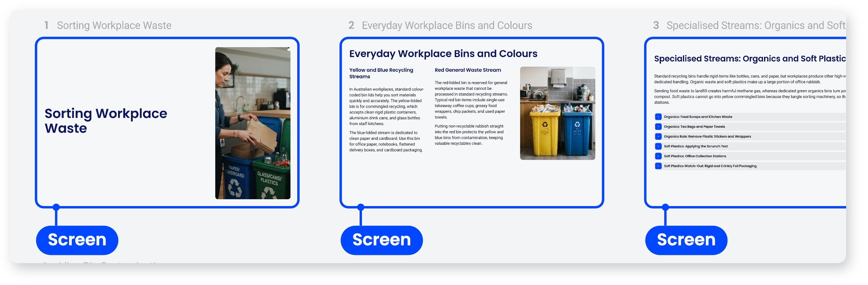Screen dimensions: 868x285
Task: Click the 'Red General Waste Stream' subheading
Action: tap(468, 70)
